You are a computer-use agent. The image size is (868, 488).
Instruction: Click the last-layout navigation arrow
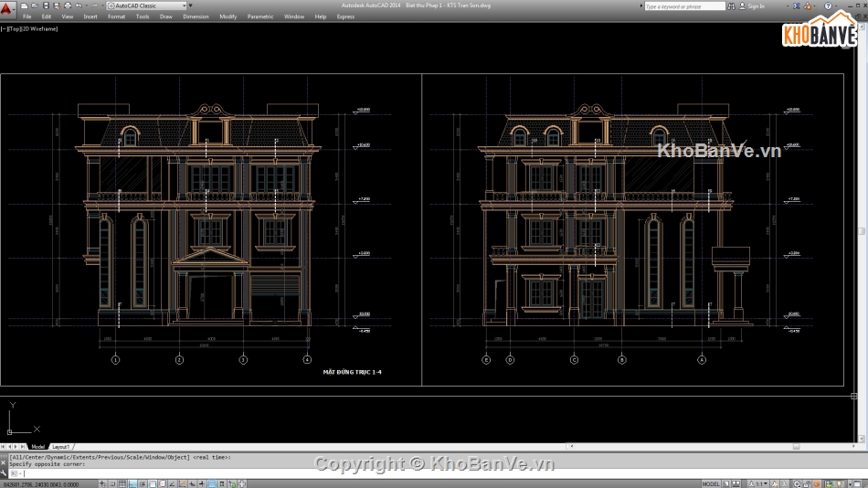coord(23,447)
